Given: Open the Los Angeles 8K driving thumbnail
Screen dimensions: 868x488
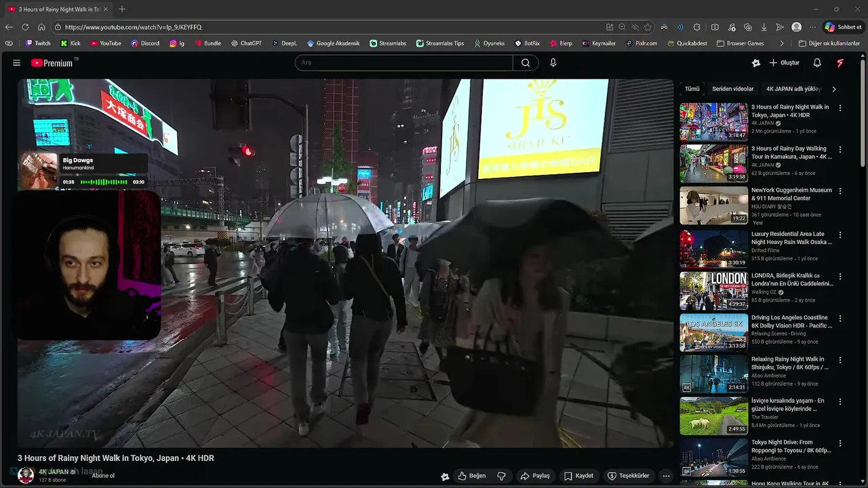Looking at the screenshot, I should pos(714,332).
